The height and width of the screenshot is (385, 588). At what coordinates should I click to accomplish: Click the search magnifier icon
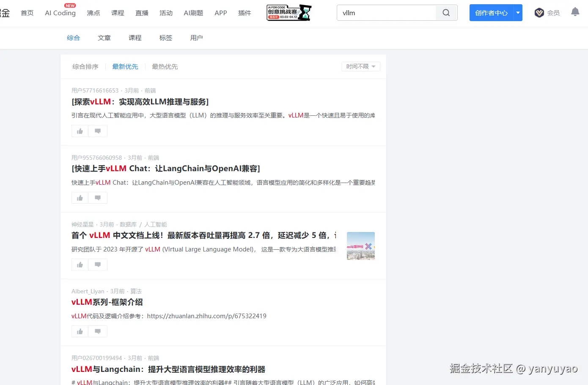[x=446, y=13]
